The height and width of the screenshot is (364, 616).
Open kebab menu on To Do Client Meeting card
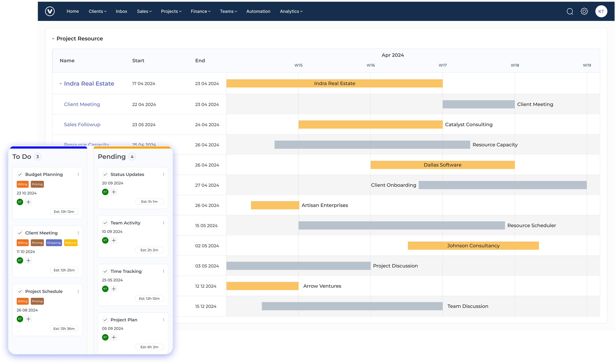point(78,233)
